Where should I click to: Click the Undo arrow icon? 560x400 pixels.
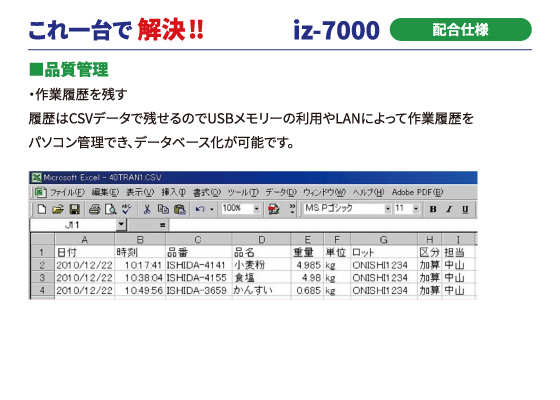(x=200, y=209)
